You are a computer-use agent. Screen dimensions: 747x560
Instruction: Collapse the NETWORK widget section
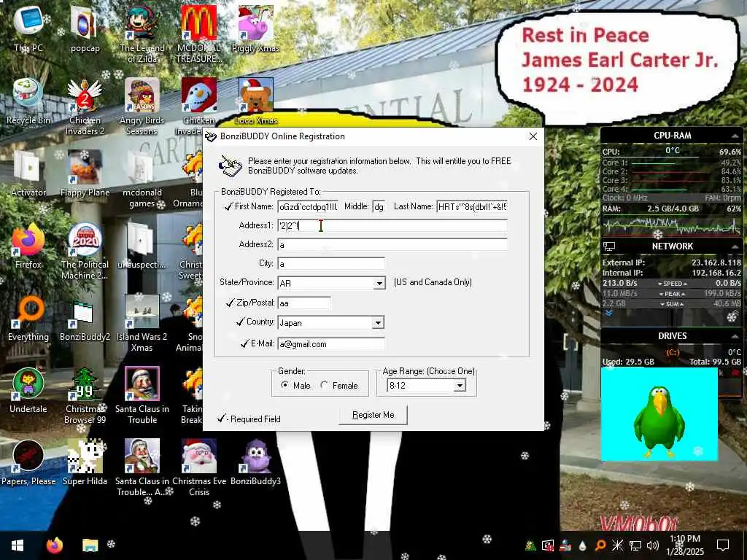coord(735,246)
